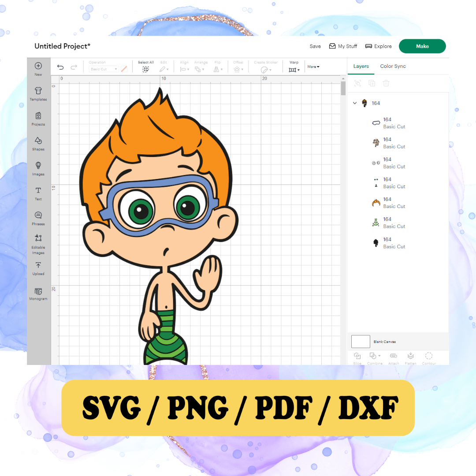The height and width of the screenshot is (476, 476).
Task: Switch to the Layers tab
Action: 361,66
